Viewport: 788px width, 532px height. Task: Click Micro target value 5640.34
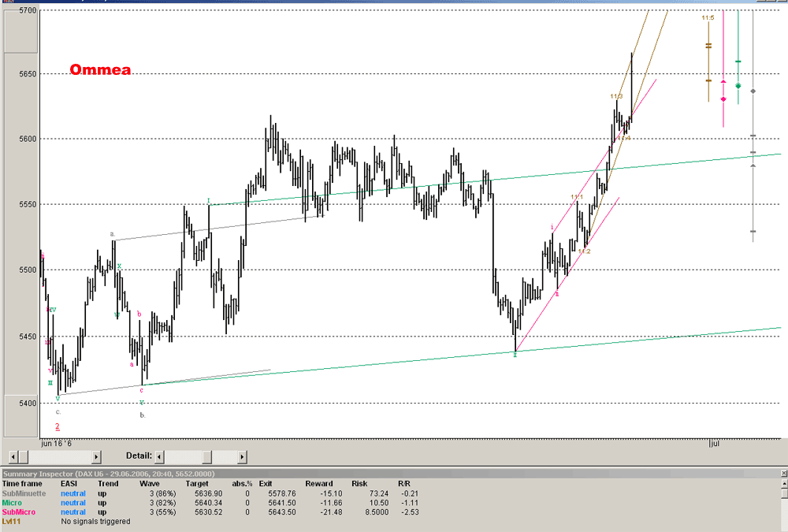[x=209, y=503]
